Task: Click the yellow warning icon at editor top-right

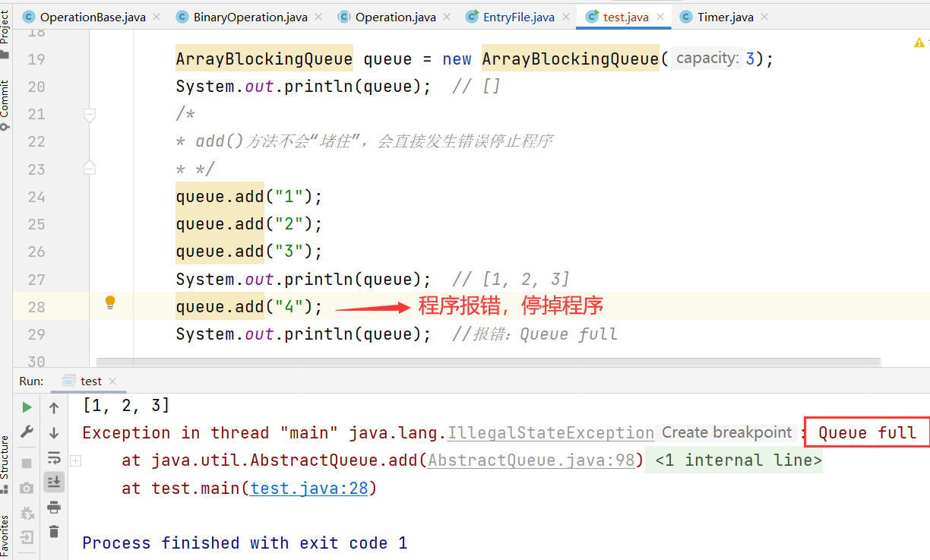Action: pos(919,43)
